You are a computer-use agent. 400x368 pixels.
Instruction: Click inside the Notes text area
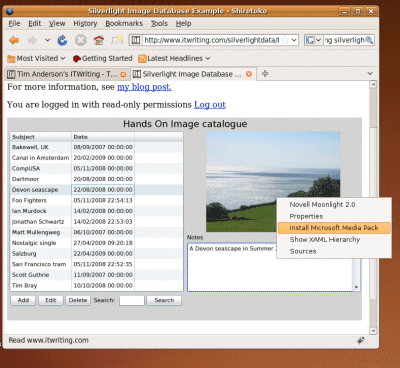tap(270, 267)
